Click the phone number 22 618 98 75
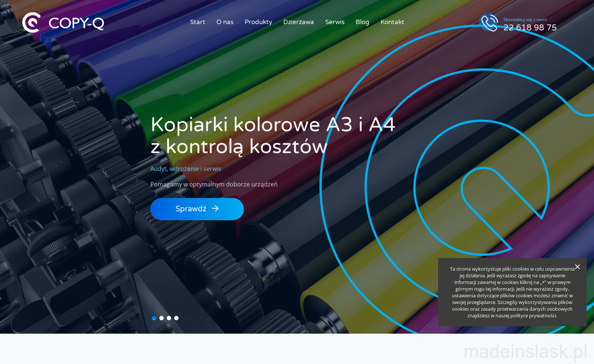The height and width of the screenshot is (364, 594). 530,28
